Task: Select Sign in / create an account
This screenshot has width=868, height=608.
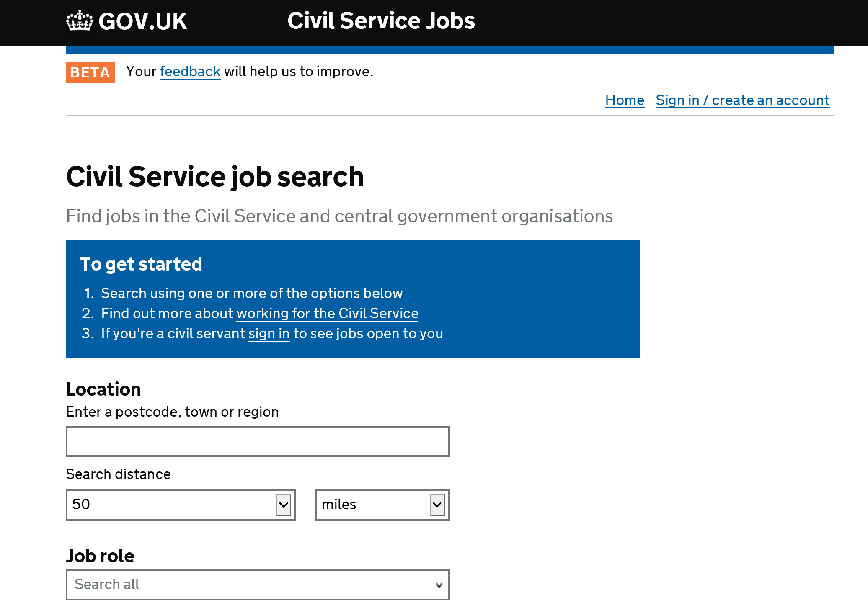Action: point(742,100)
